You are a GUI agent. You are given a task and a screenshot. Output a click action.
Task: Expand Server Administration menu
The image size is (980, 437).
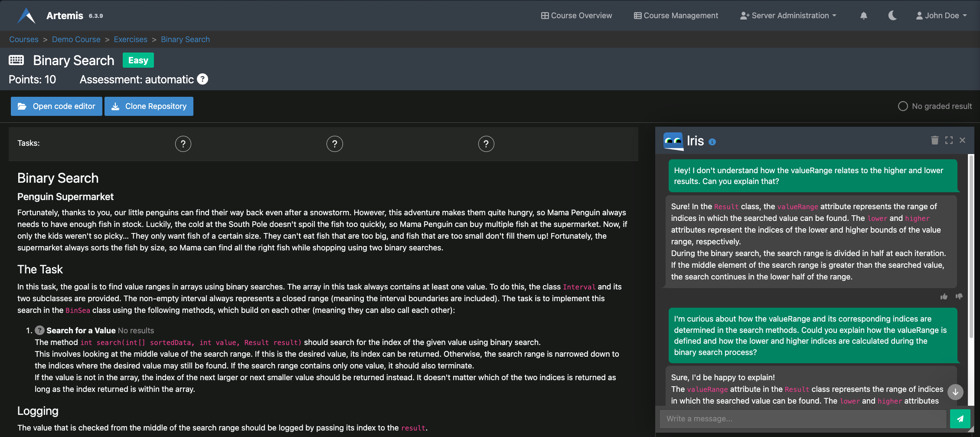[788, 16]
